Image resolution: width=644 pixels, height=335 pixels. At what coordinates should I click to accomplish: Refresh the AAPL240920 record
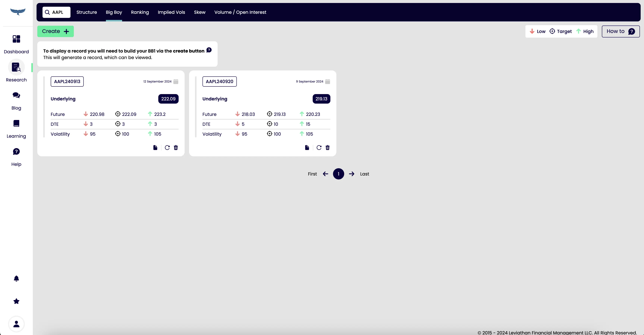point(319,148)
